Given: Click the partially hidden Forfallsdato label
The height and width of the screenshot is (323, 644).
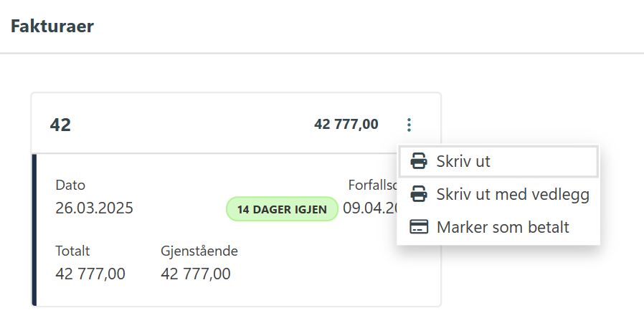Looking at the screenshot, I should pyautogui.click(x=372, y=185).
